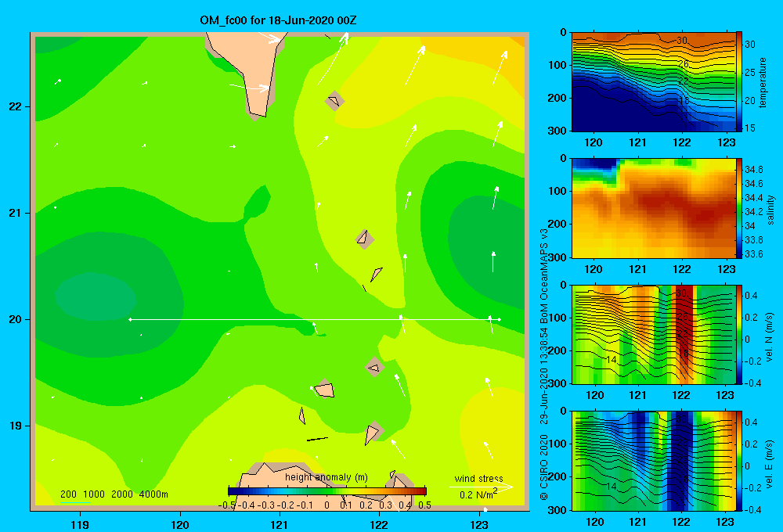Select the vel. N color scale bar
The width and height of the screenshot is (783, 532).
click(x=739, y=334)
